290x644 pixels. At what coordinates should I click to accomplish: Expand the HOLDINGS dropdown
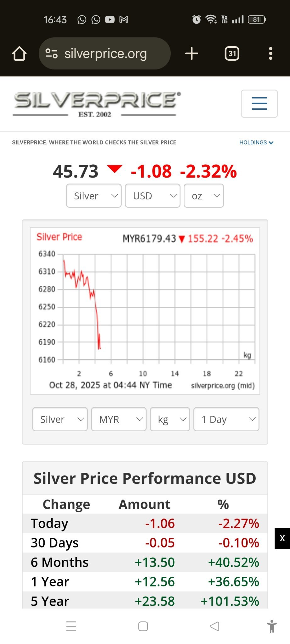256,142
